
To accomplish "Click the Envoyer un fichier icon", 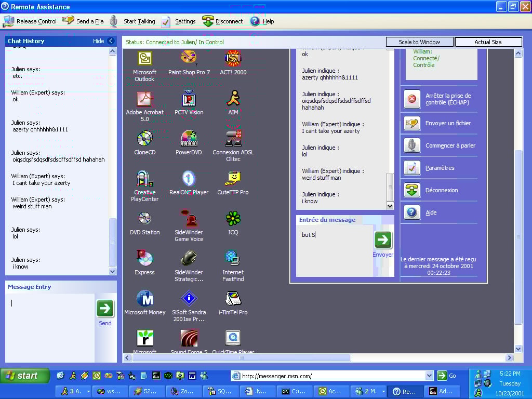I will 412,124.
